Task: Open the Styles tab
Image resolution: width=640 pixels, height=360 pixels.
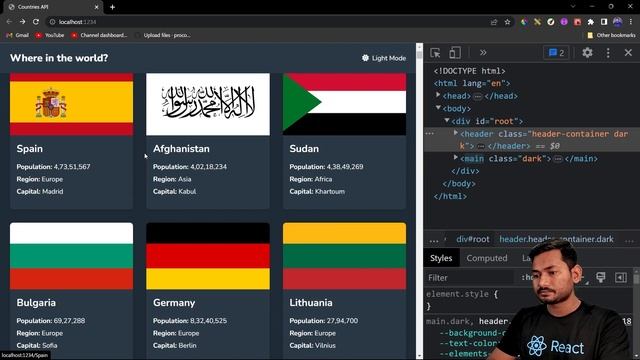Action: pyautogui.click(x=441, y=258)
